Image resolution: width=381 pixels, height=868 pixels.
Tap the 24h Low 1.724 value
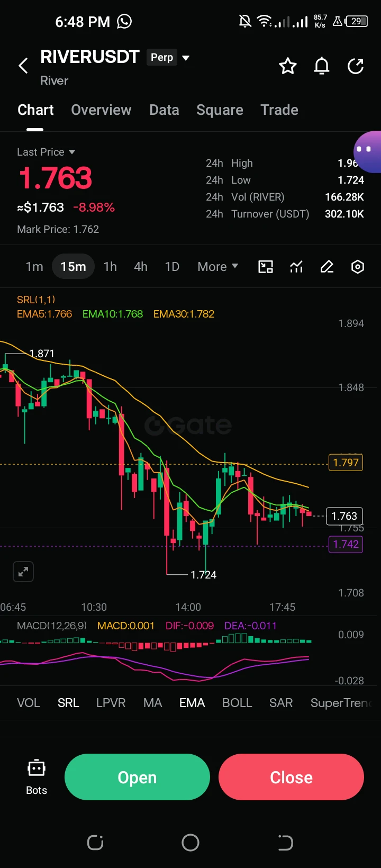(x=351, y=180)
